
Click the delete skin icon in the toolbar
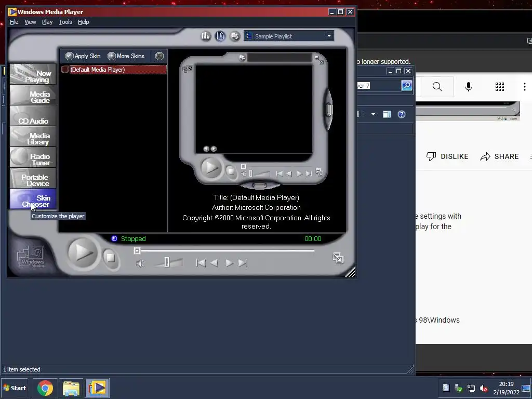[x=159, y=56]
